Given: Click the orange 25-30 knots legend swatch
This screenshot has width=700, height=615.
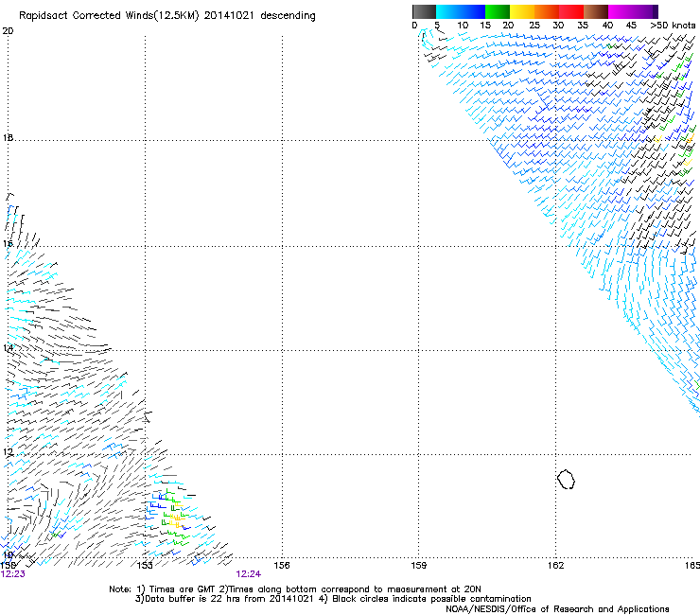Looking at the screenshot, I should (x=547, y=11).
